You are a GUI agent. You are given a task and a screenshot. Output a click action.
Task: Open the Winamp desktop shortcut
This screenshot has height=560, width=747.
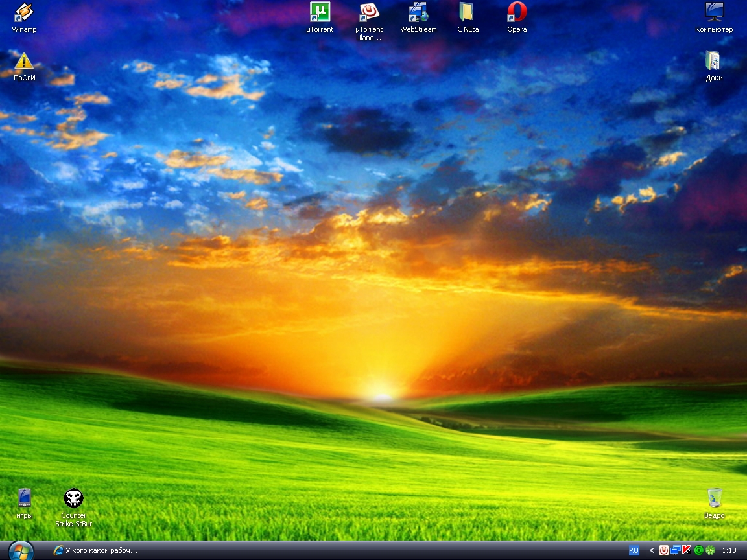pyautogui.click(x=24, y=13)
